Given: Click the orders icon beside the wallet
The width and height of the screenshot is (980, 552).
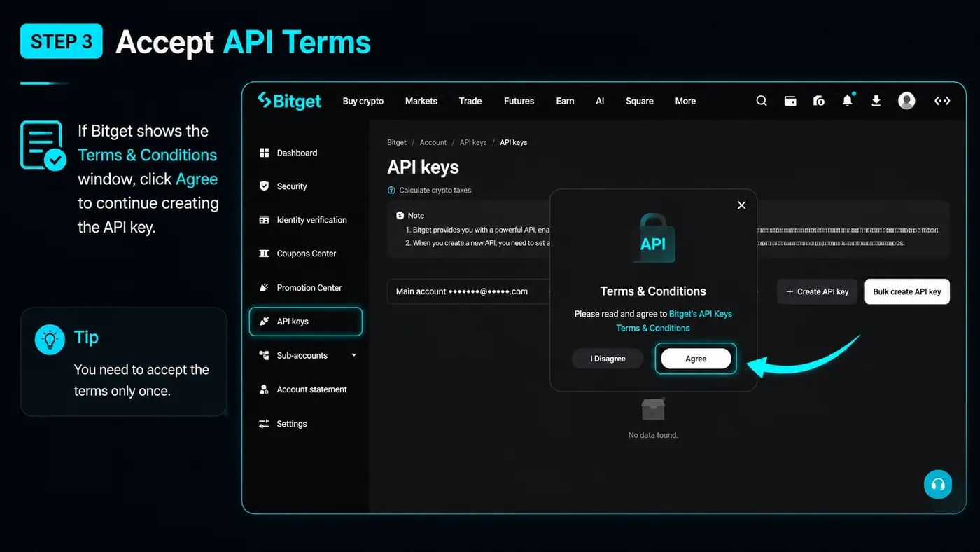Looking at the screenshot, I should [819, 101].
